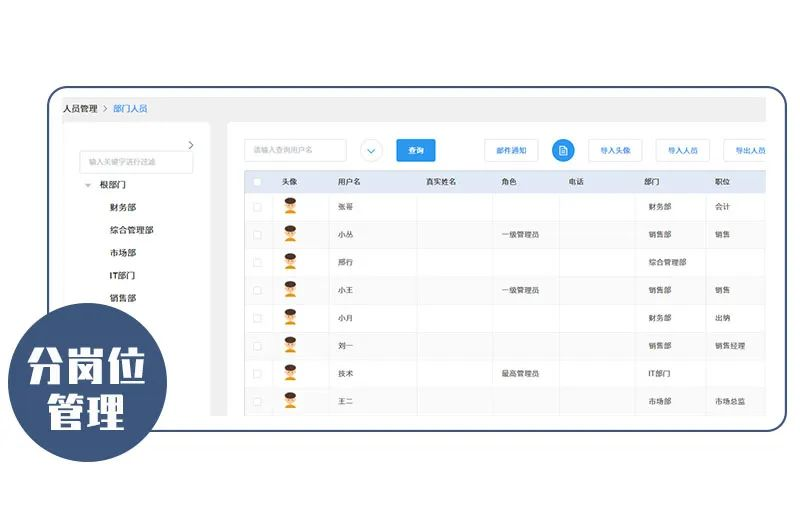800x516 pixels.
Task: Select the checkbox for user 小王
Action: click(257, 290)
